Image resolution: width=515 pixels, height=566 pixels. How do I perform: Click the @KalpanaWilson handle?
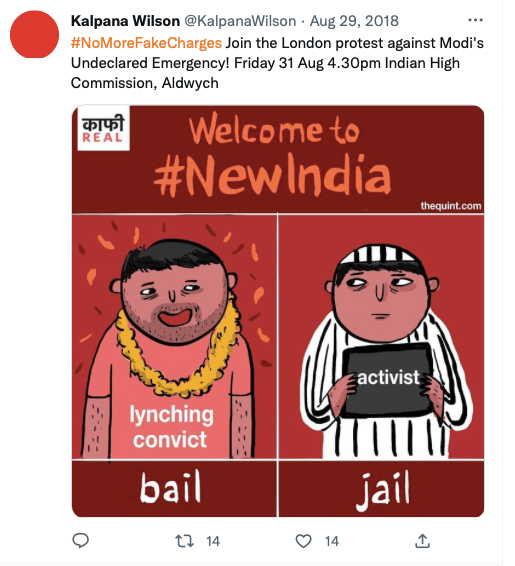240,21
